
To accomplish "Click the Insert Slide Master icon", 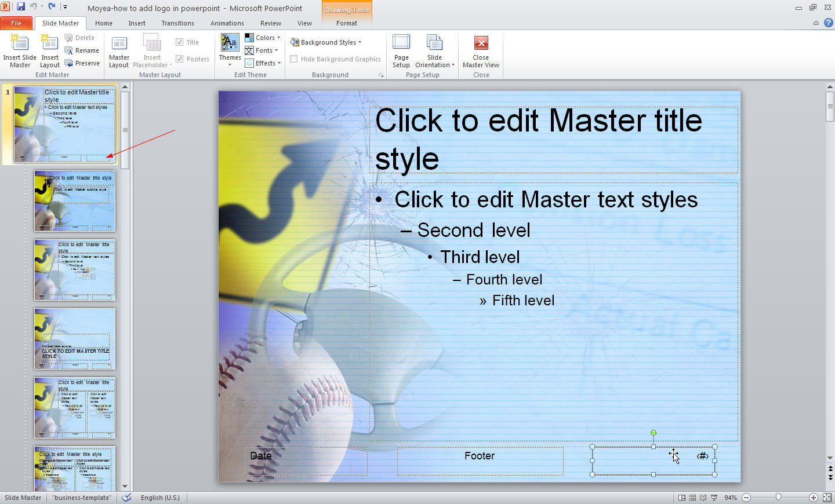I will pos(20,49).
